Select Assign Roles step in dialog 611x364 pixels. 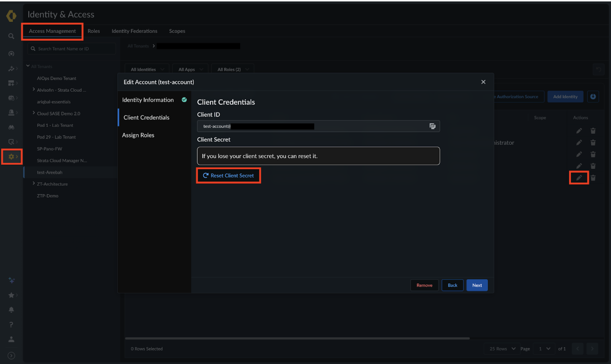click(x=138, y=135)
